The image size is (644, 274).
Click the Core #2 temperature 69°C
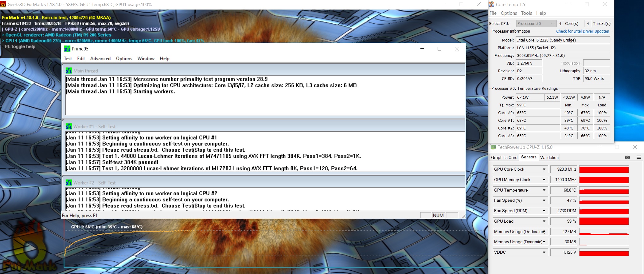(x=538, y=128)
